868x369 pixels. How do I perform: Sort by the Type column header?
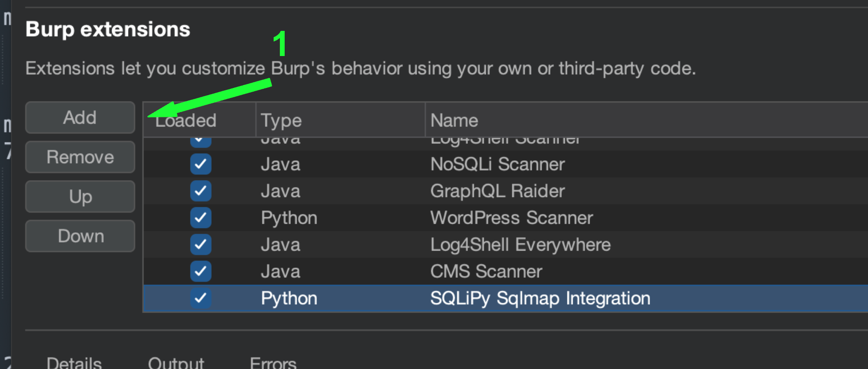[340, 120]
